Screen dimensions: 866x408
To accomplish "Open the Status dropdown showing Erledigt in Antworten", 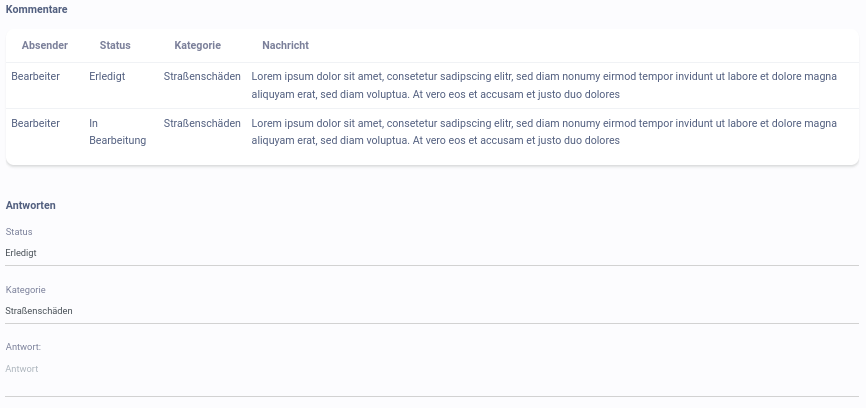I will [x=432, y=253].
